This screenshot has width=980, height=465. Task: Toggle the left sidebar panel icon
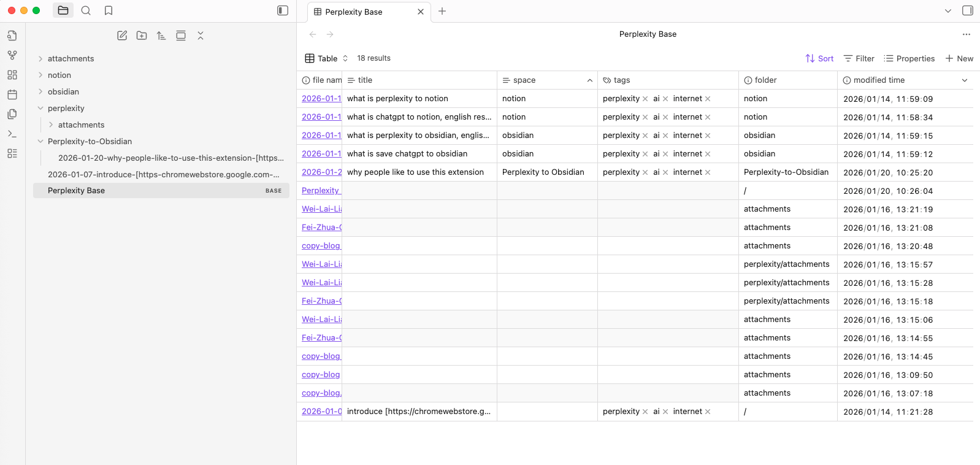(283, 10)
